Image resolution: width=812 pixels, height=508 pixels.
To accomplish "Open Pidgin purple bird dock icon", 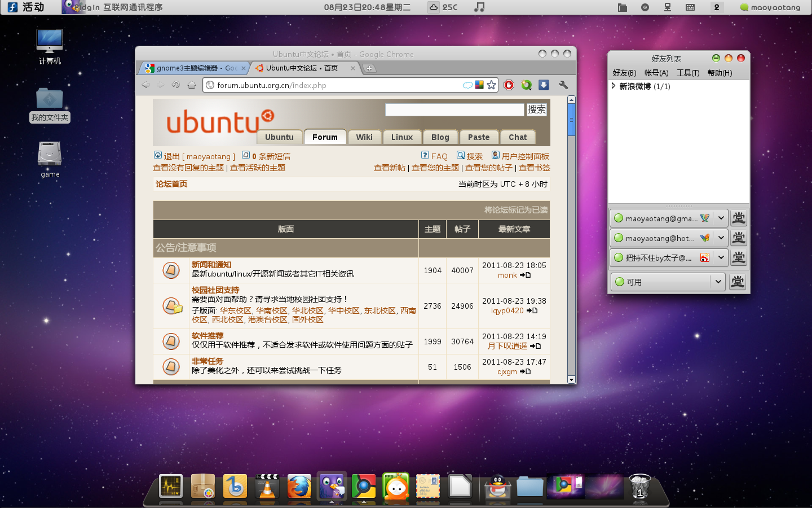I will tap(332, 485).
